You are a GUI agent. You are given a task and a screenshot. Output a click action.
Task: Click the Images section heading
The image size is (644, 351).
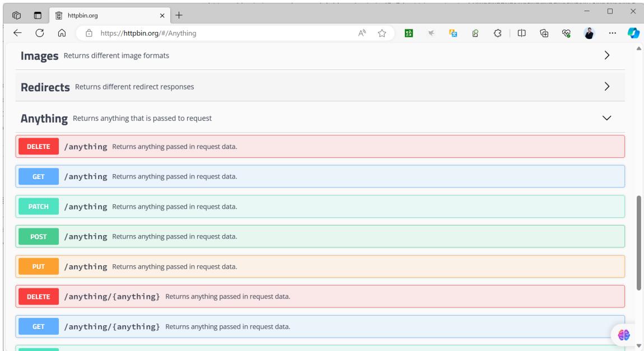(x=39, y=56)
